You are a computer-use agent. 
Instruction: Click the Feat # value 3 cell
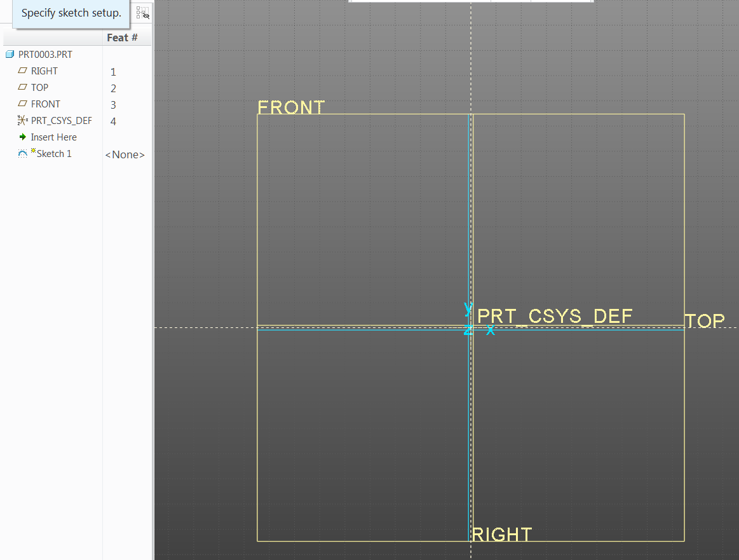113,105
